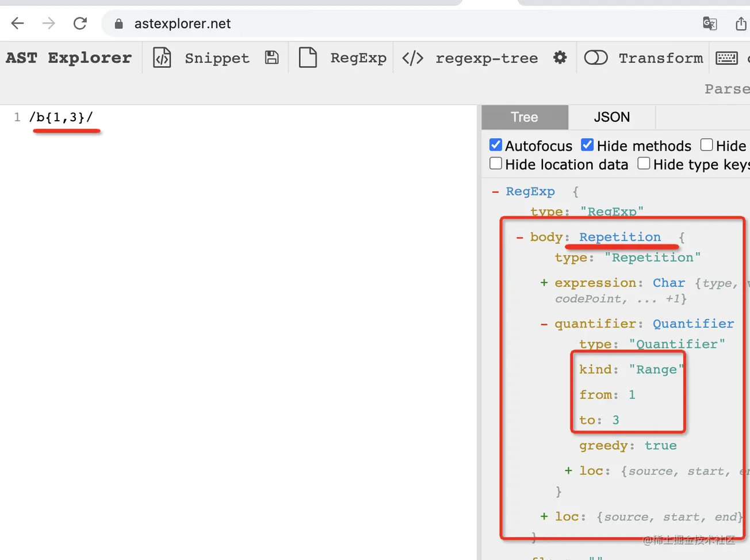750x560 pixels.
Task: Expand the expression Char node
Action: (x=544, y=283)
